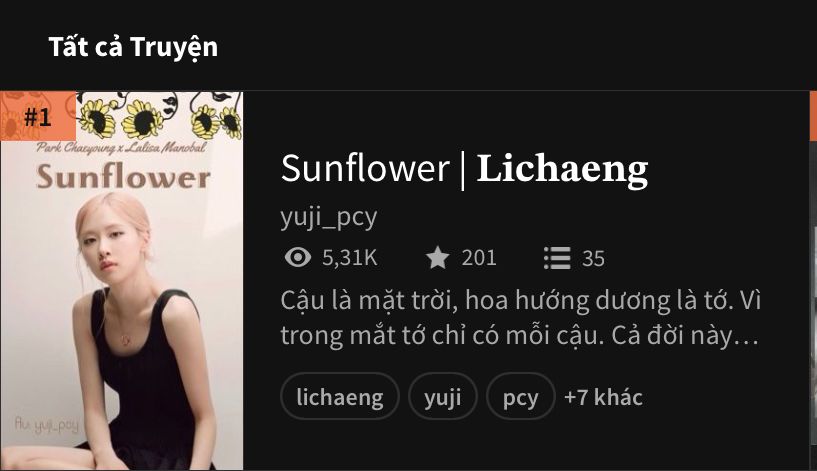This screenshot has height=471, width=817.
Task: Click the orange #1 rank badge
Action: [x=38, y=116]
